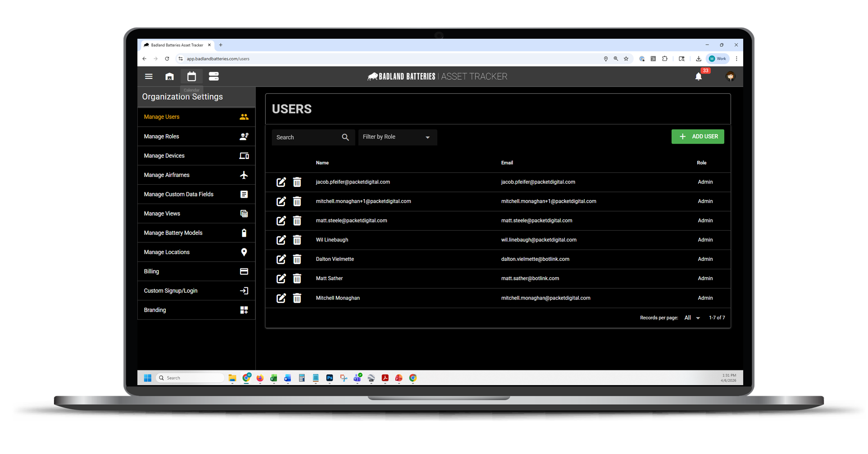The height and width of the screenshot is (454, 868).
Task: Click email matt.sather@botlink.com
Action: pos(530,279)
